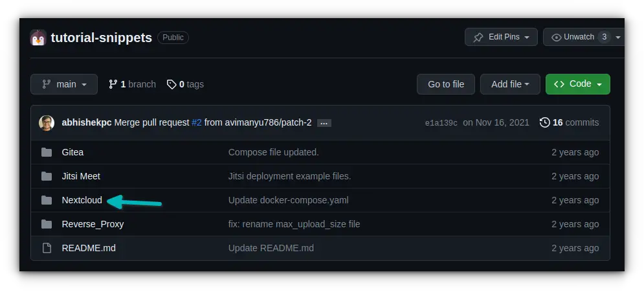Click the Public visibility badge
Viewport: 644px width, 292px height.
tap(173, 38)
